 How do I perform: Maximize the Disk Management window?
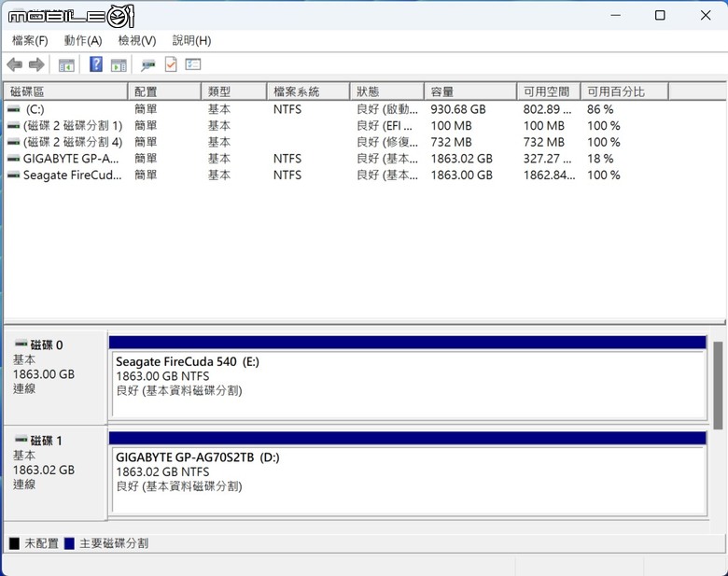pyautogui.click(x=660, y=15)
